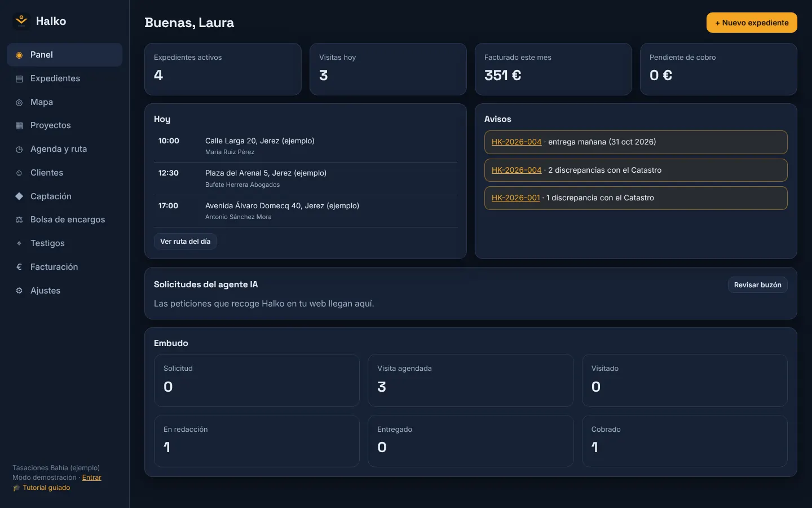The height and width of the screenshot is (508, 812).
Task: Click the Captación diamond icon
Action: point(19,196)
